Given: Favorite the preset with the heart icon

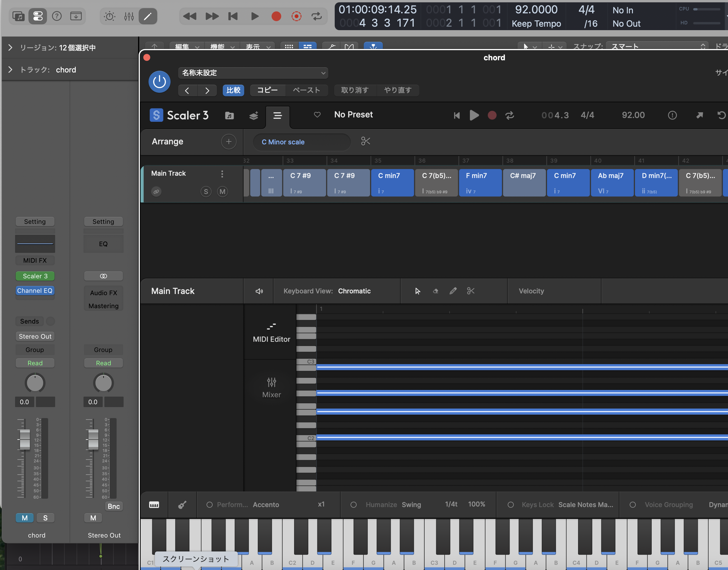Looking at the screenshot, I should pyautogui.click(x=317, y=115).
